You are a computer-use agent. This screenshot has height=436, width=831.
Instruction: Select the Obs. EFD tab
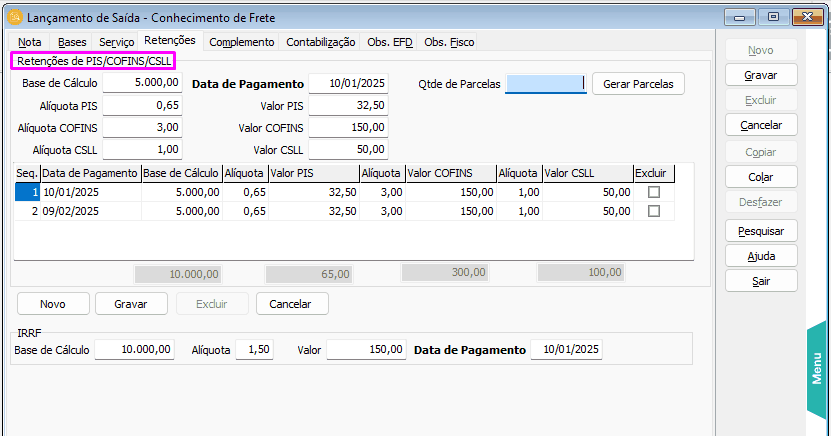coord(389,42)
